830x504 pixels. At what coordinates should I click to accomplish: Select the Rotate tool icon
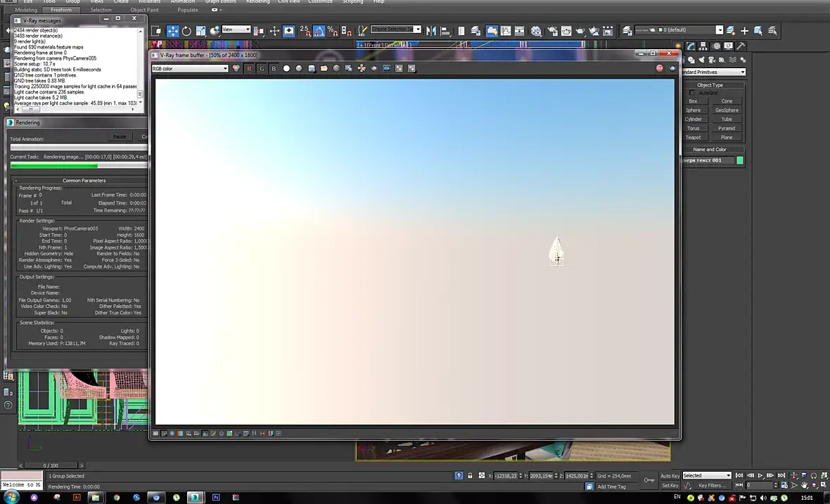point(186,31)
